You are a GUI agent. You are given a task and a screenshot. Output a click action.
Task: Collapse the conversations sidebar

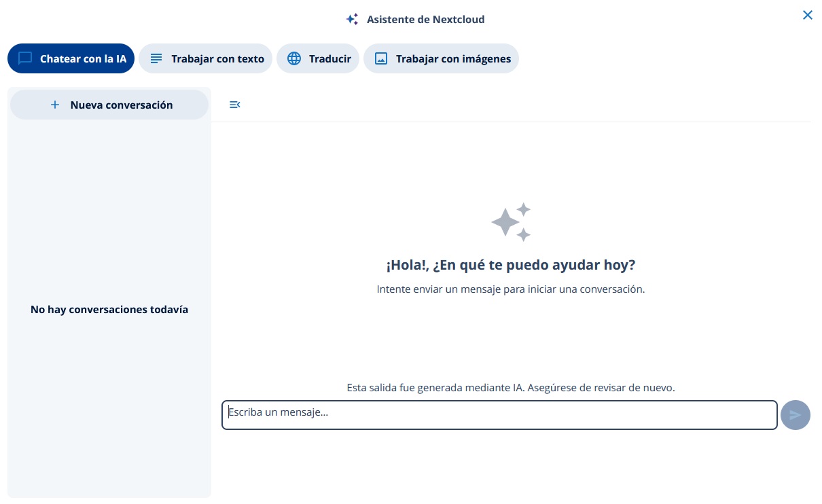pos(235,105)
